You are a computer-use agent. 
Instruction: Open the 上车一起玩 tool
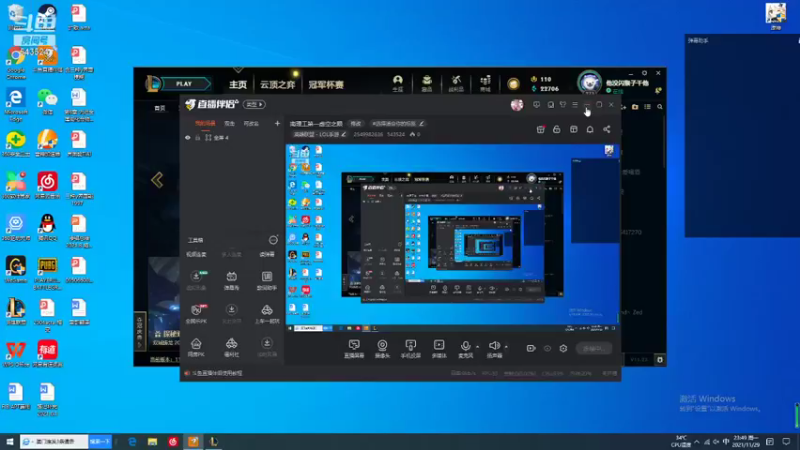point(267,313)
